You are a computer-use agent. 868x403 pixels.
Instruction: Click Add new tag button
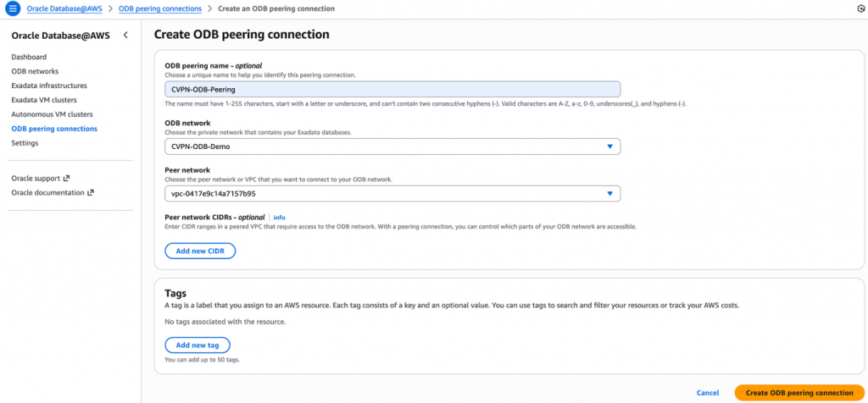[x=197, y=345]
